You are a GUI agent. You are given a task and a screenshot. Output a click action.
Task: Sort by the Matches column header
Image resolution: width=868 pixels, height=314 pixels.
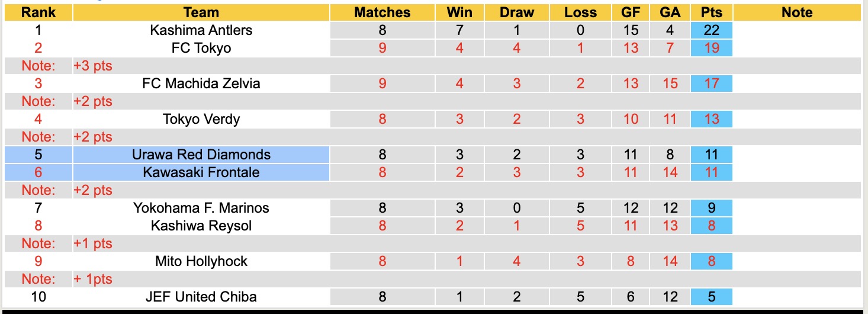point(382,12)
